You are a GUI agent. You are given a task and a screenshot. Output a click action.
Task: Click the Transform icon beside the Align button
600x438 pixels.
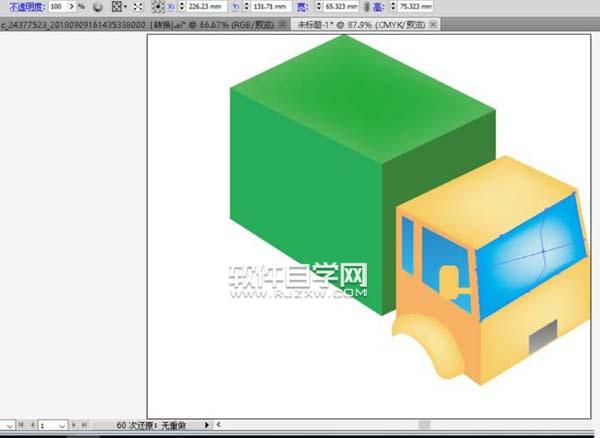(137, 6)
